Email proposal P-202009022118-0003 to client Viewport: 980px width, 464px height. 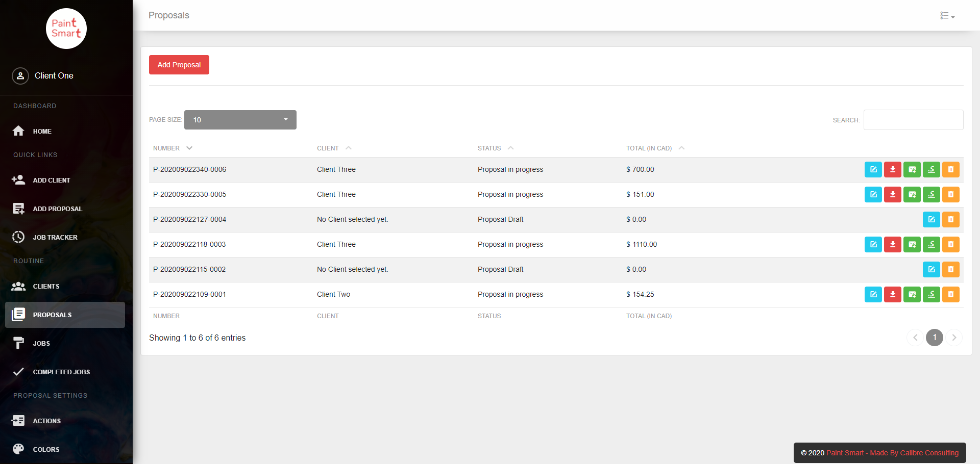(912, 245)
